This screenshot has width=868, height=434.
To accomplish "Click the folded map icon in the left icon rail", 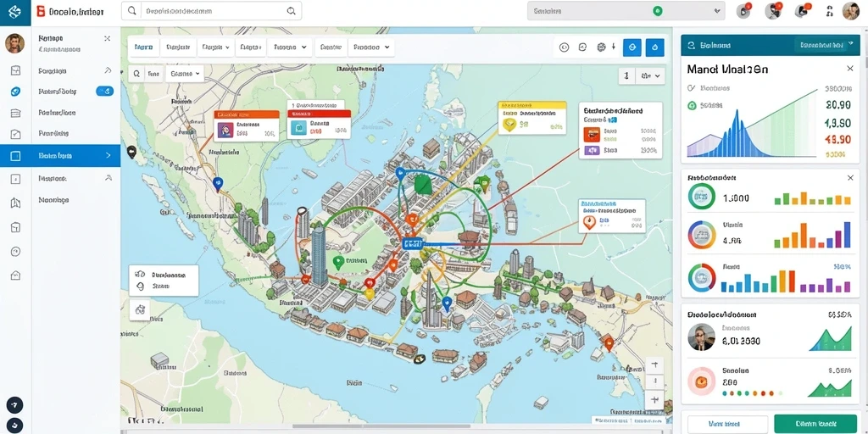I will [x=15, y=203].
